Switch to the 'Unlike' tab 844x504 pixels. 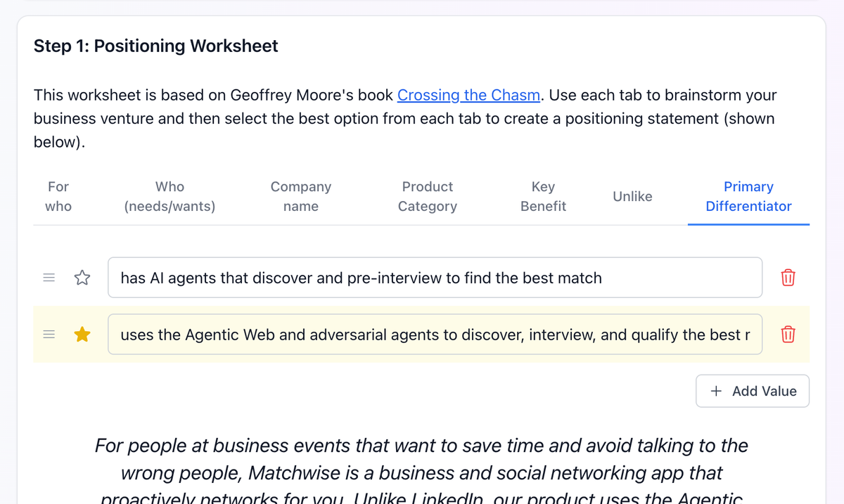click(632, 196)
